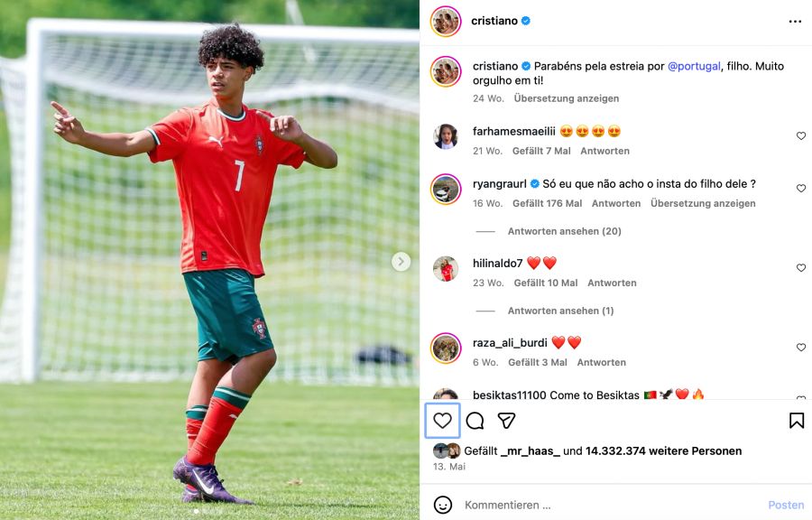Expand Antworten ansehen (1) replies
Screen dimensions: 812x520
tap(560, 311)
